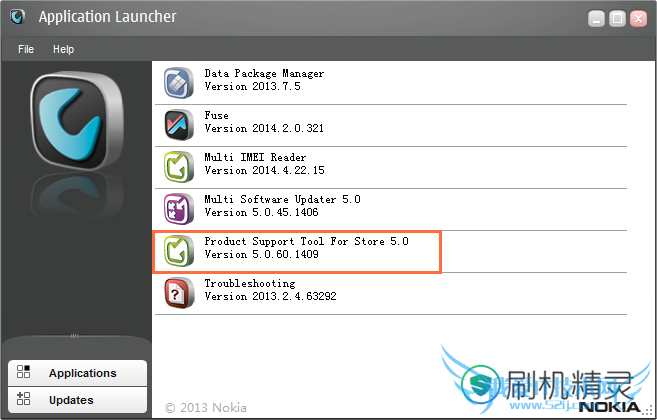Open the purple Multi Software Updater icon
The width and height of the screenshot is (657, 420).
click(178, 209)
